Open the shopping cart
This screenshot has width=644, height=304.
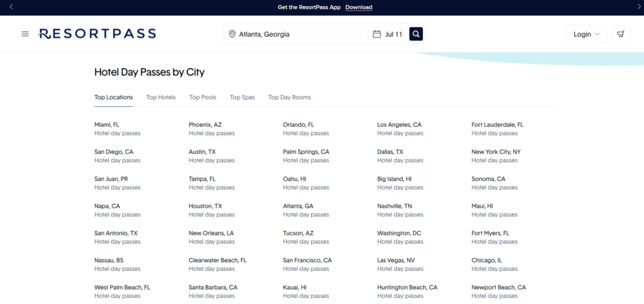(621, 34)
